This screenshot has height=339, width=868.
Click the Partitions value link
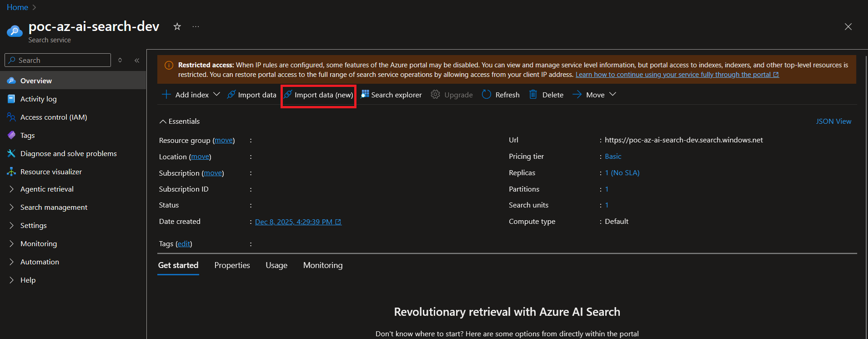607,189
